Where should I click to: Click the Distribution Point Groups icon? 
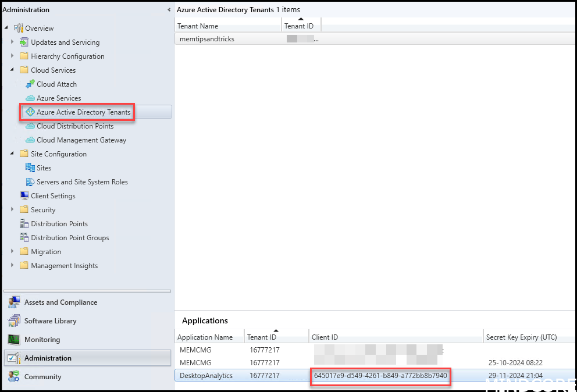point(24,237)
